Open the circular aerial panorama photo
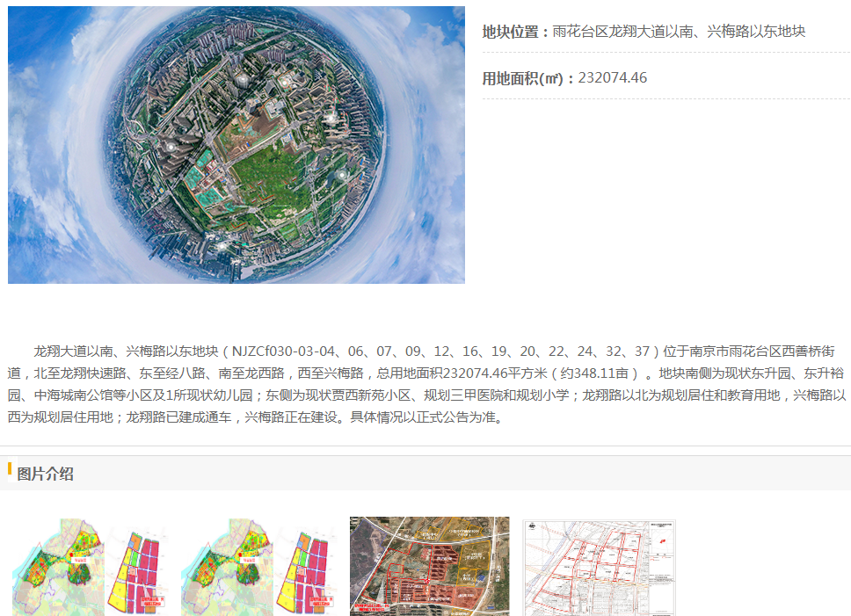This screenshot has width=851, height=616. 236,145
